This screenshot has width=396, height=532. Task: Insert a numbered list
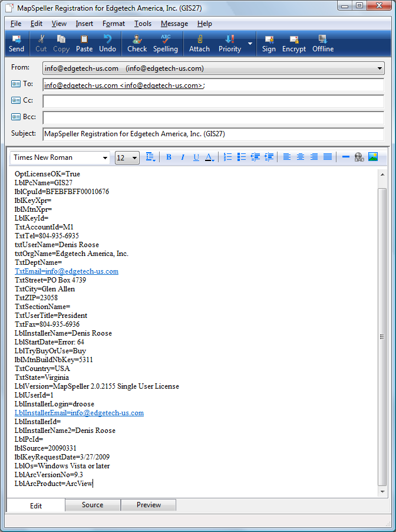click(x=228, y=157)
